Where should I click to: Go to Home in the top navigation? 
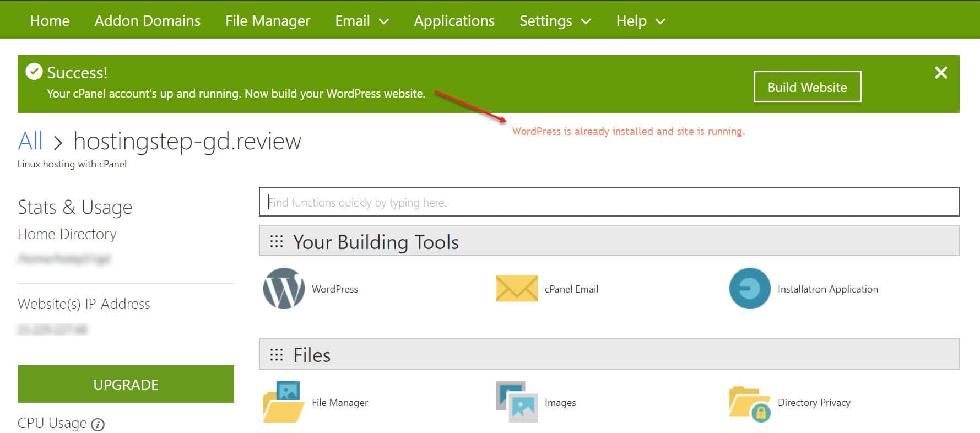tap(50, 21)
